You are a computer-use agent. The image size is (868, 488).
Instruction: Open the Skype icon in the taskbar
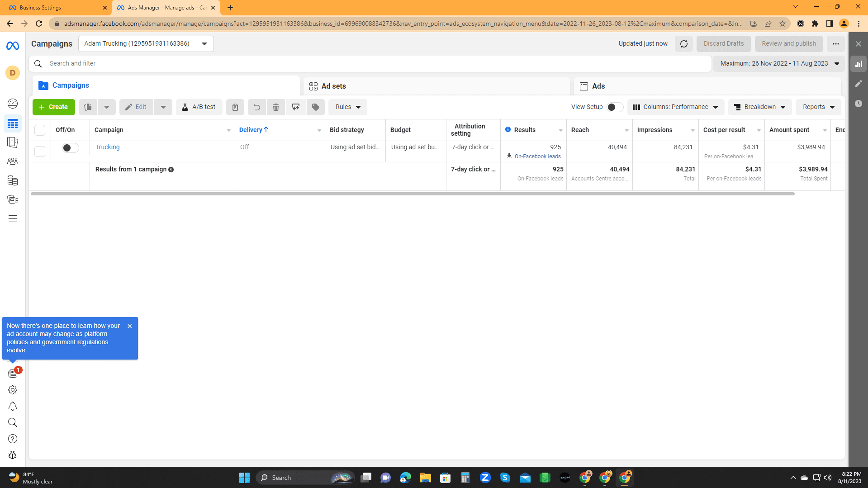505,478
